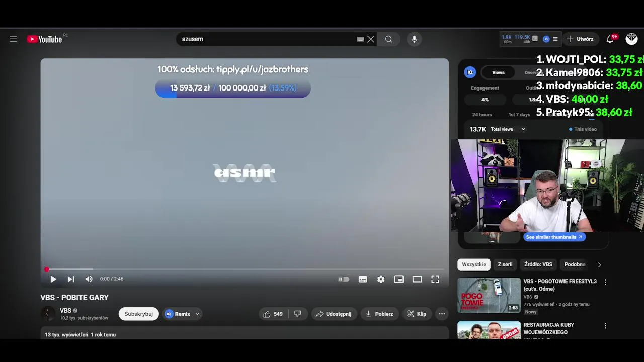Toggle subtitles in the player
644x362 pixels.
click(x=363, y=279)
